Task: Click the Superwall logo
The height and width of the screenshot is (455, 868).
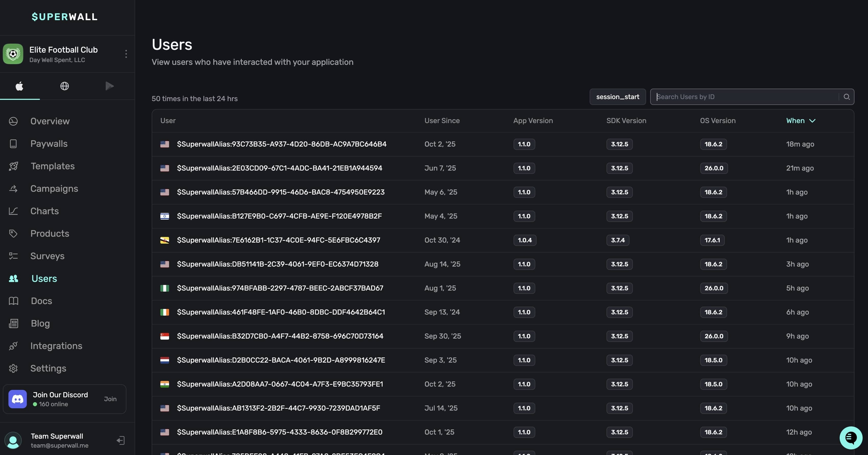Action: pos(64,17)
